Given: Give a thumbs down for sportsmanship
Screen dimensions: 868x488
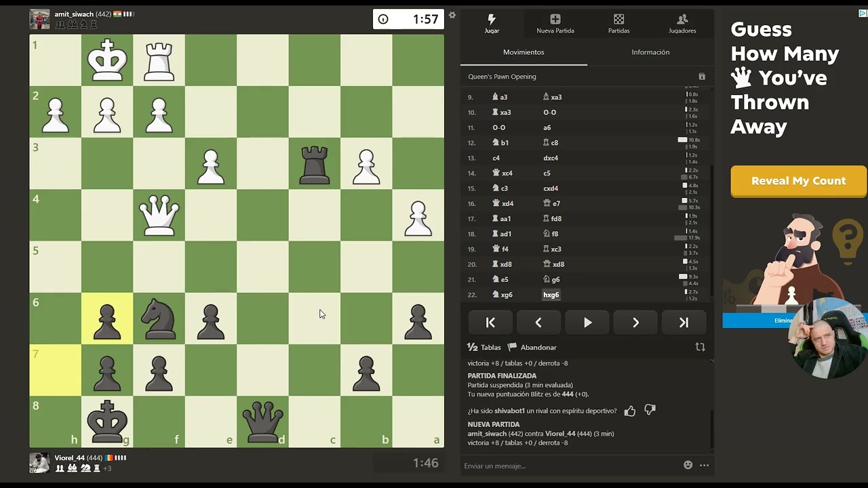Looking at the screenshot, I should (650, 410).
